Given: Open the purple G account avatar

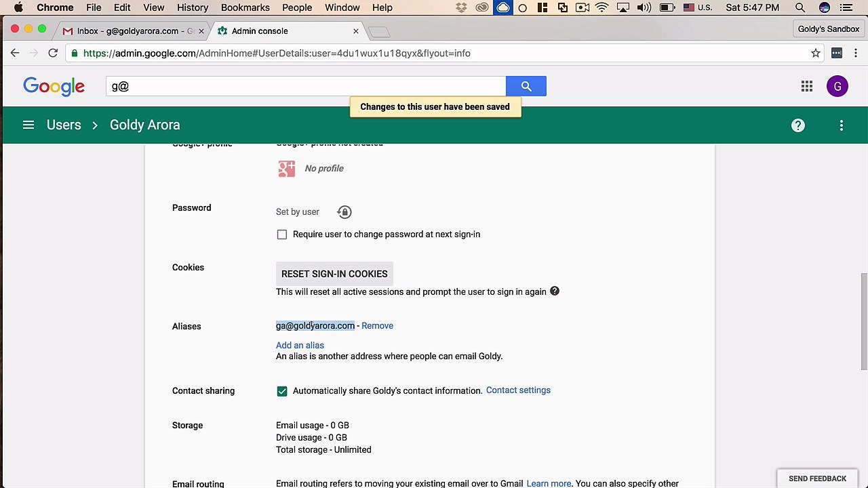Looking at the screenshot, I should pos(837,86).
